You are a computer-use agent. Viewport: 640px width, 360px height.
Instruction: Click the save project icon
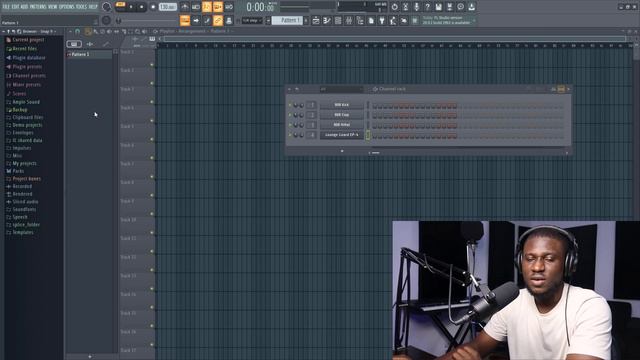tap(438, 7)
